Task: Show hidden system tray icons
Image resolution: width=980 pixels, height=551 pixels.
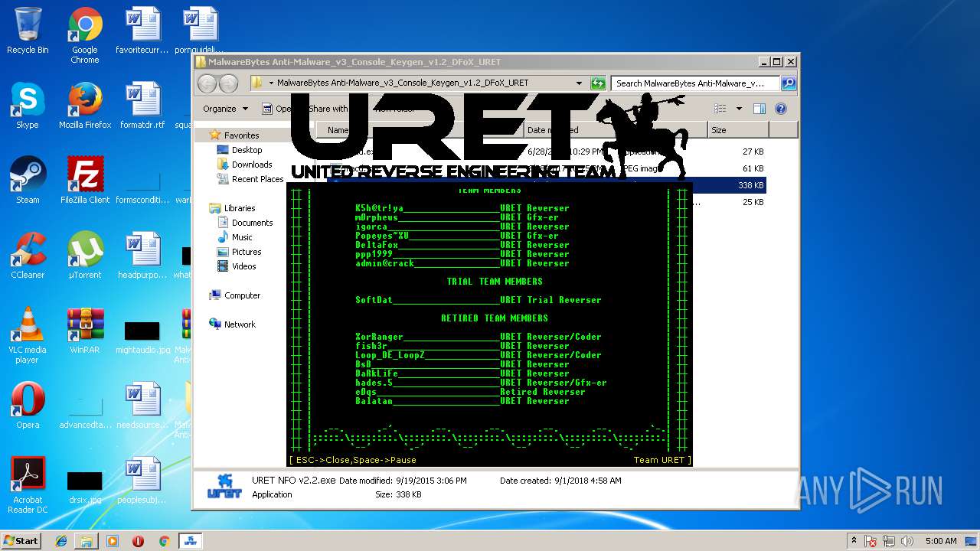Action: coord(853,541)
